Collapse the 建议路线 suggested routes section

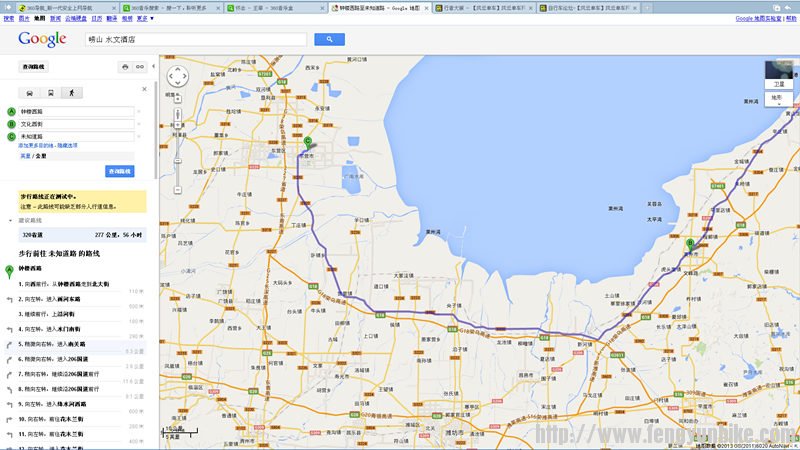[11, 219]
